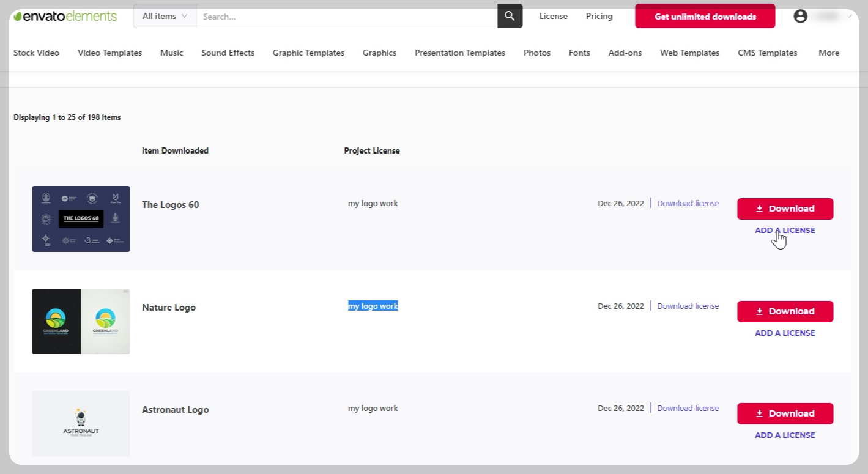The width and height of the screenshot is (868, 474).
Task: Click ADD A LICENSE under The Logos 60
Action: tap(785, 231)
